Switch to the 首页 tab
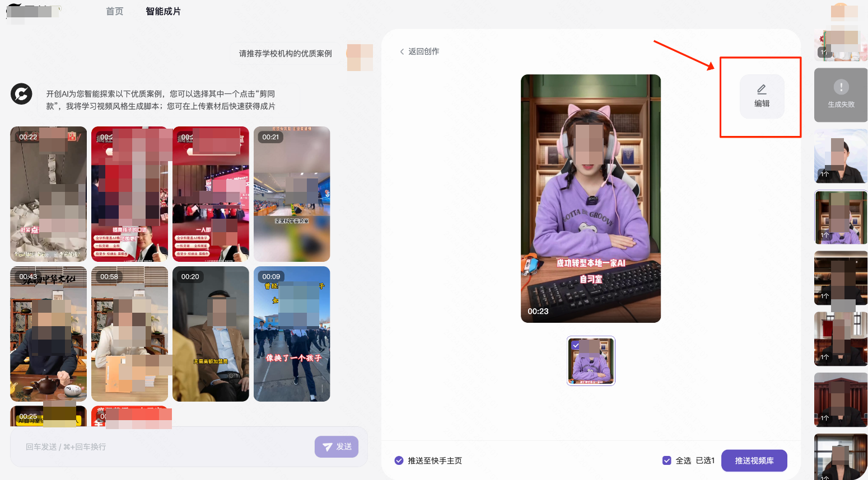 click(114, 11)
